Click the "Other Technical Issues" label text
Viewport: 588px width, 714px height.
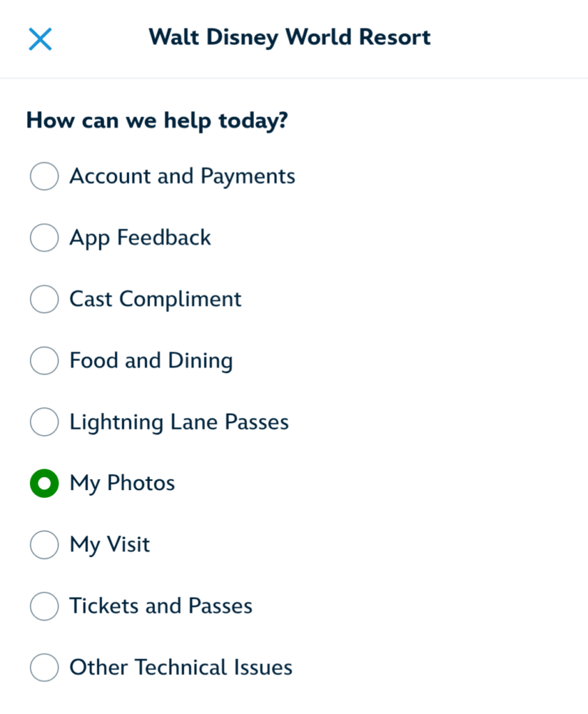click(181, 667)
